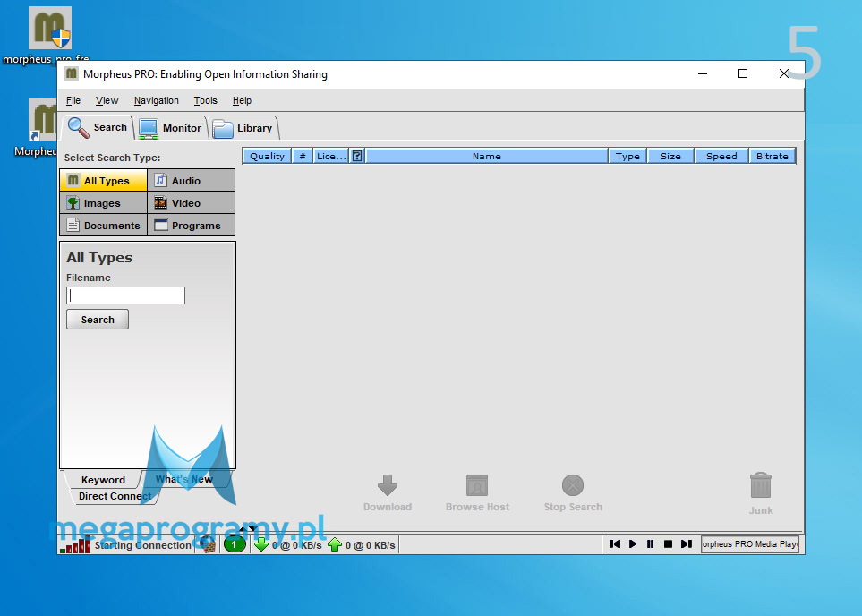Play media in the Morpheus player
Image resolution: width=862 pixels, height=616 pixels.
tap(632, 544)
